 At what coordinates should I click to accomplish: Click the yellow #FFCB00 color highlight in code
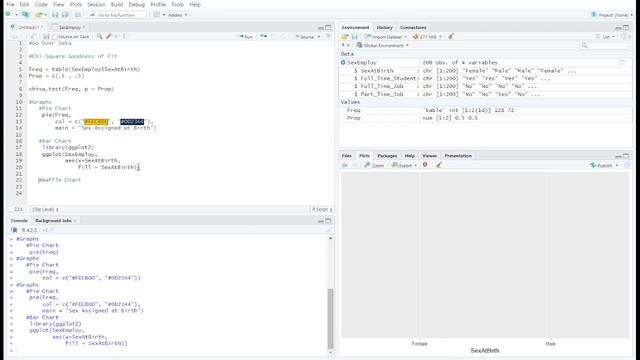[96, 122]
